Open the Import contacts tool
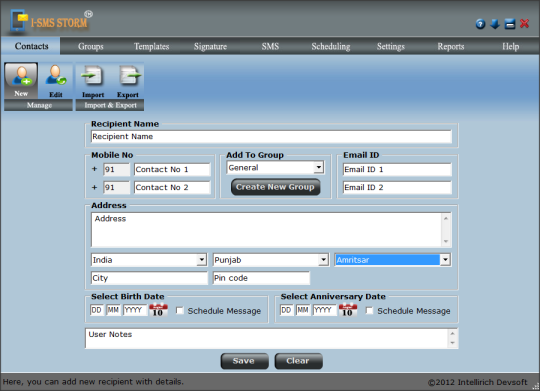This screenshot has height=391, width=540. coord(93,81)
